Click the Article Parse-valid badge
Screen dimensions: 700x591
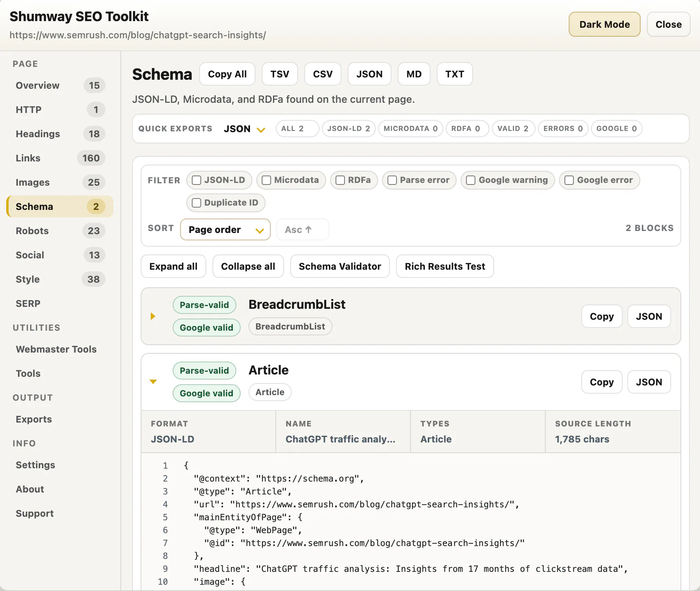point(204,371)
